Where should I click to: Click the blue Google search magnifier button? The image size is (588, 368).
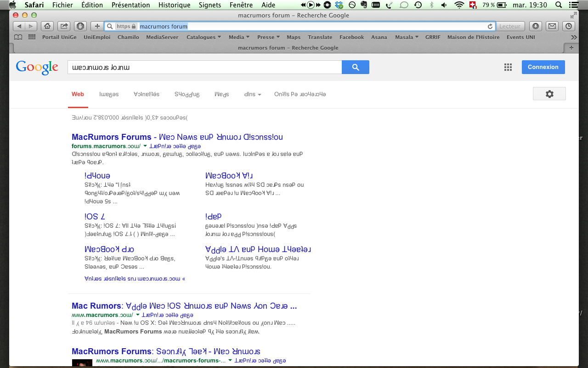(356, 67)
